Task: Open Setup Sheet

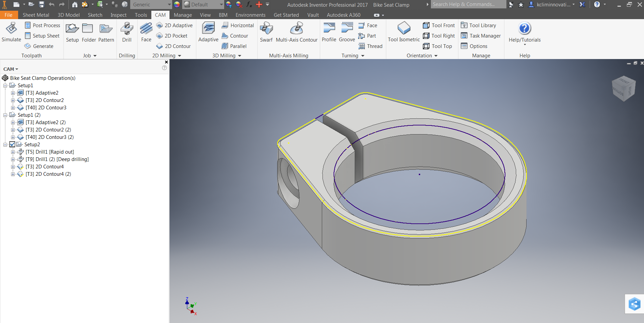Action: coord(42,36)
